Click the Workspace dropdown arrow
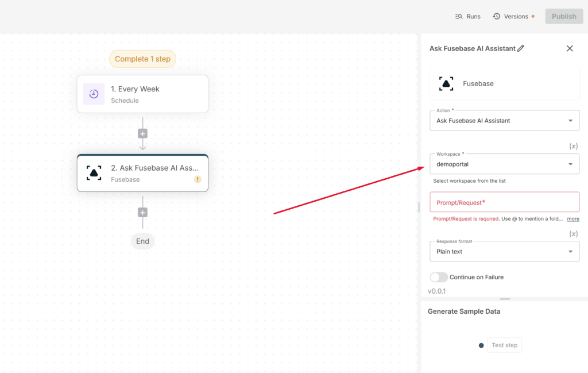 click(x=570, y=164)
